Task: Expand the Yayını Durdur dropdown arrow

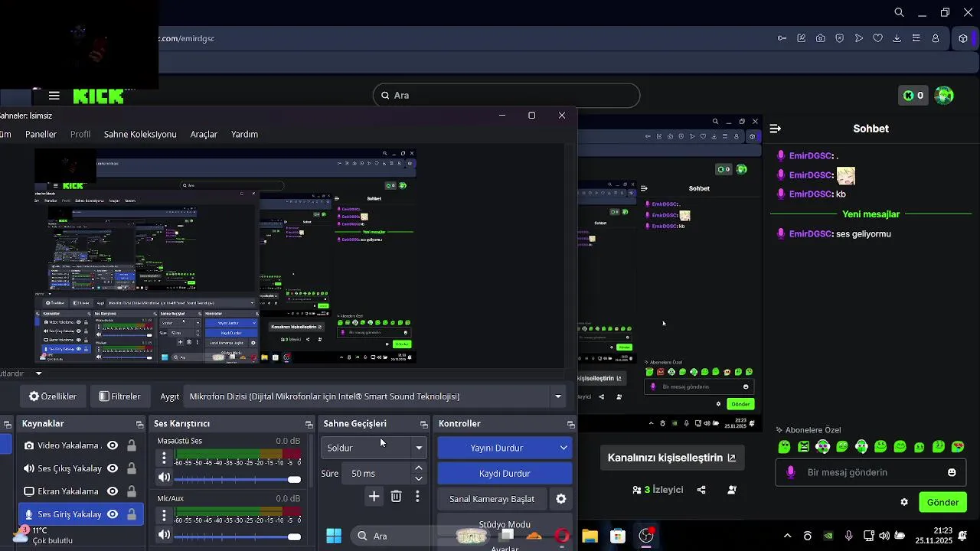Action: [563, 448]
